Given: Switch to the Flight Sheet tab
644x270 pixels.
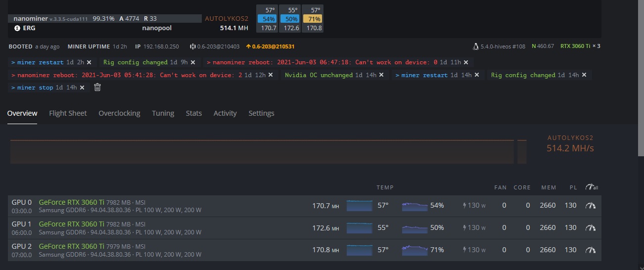Looking at the screenshot, I should (x=68, y=113).
